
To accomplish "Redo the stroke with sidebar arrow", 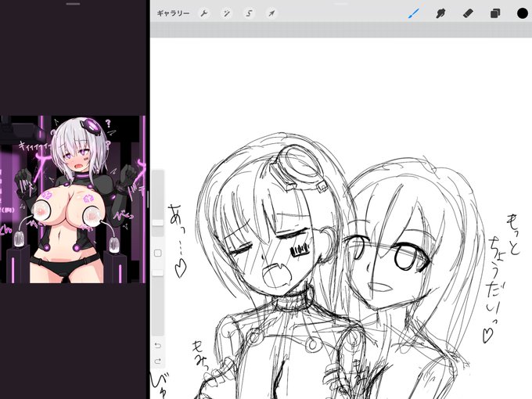I will coord(158,361).
